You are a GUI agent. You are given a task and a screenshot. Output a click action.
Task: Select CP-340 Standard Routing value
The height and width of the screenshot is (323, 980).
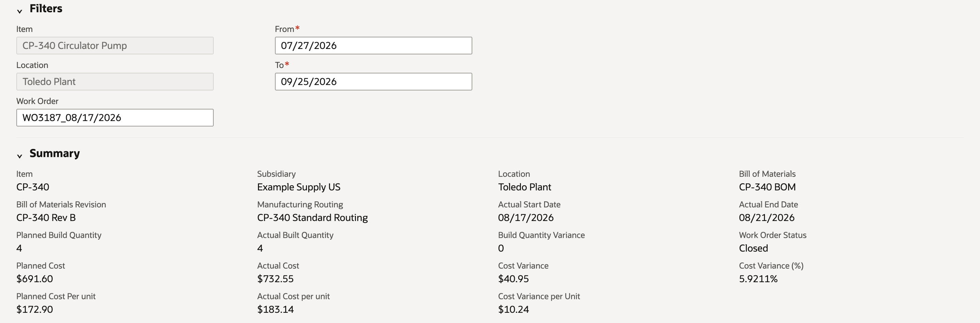(312, 218)
